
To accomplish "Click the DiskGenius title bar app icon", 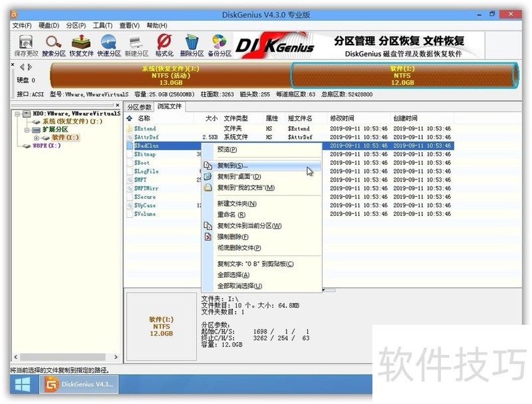I will click(x=13, y=14).
